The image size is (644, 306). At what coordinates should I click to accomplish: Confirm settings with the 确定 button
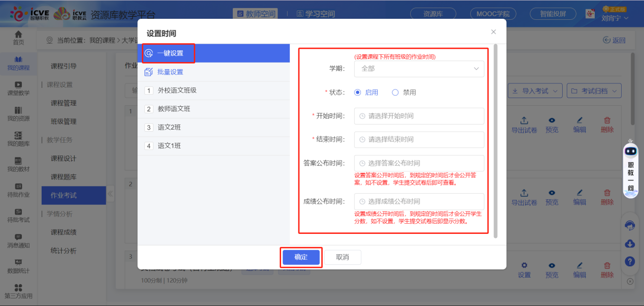(x=301, y=257)
